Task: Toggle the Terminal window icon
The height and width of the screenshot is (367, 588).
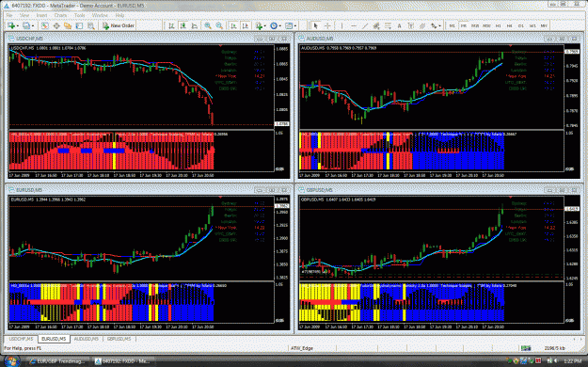Action: tap(79, 25)
